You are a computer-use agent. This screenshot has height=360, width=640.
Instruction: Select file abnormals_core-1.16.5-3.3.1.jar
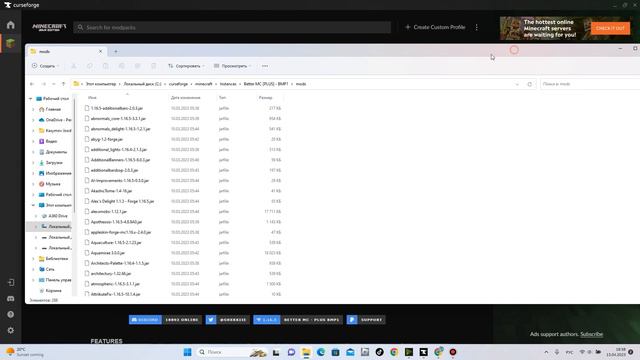coord(118,118)
